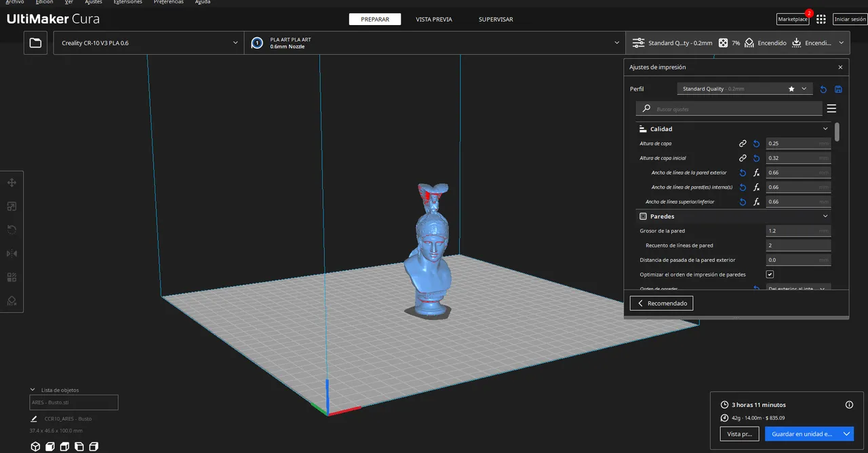Click the 3 horas 11 minutos time estimate
This screenshot has width=868, height=453.
[759, 405]
